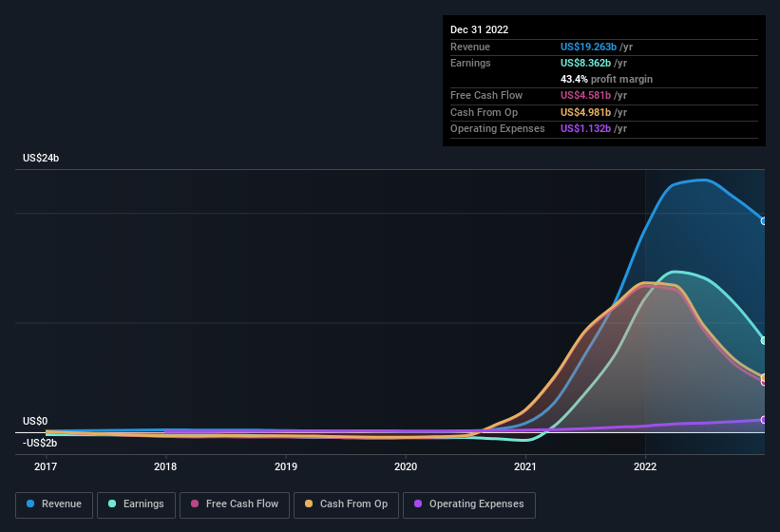Click the Cash From Op endpoint marker
780x532 pixels.
tap(764, 377)
